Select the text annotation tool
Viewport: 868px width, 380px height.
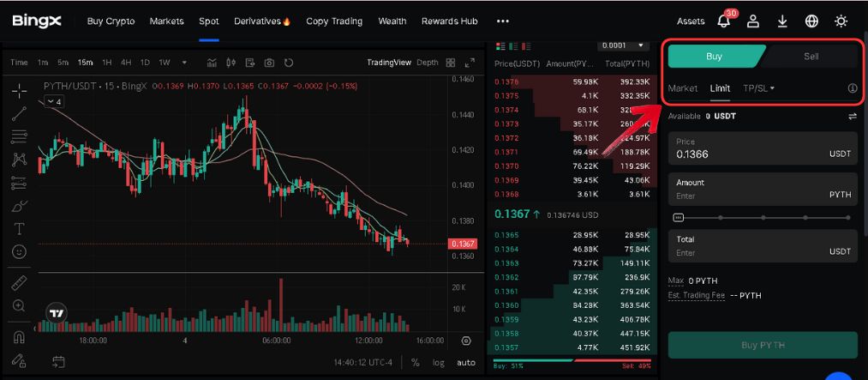coord(20,229)
